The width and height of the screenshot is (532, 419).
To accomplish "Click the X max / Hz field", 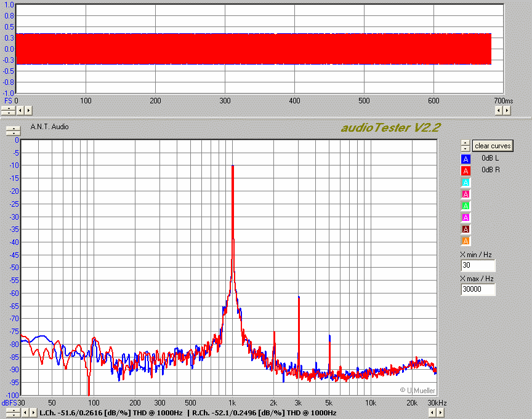I will (478, 289).
